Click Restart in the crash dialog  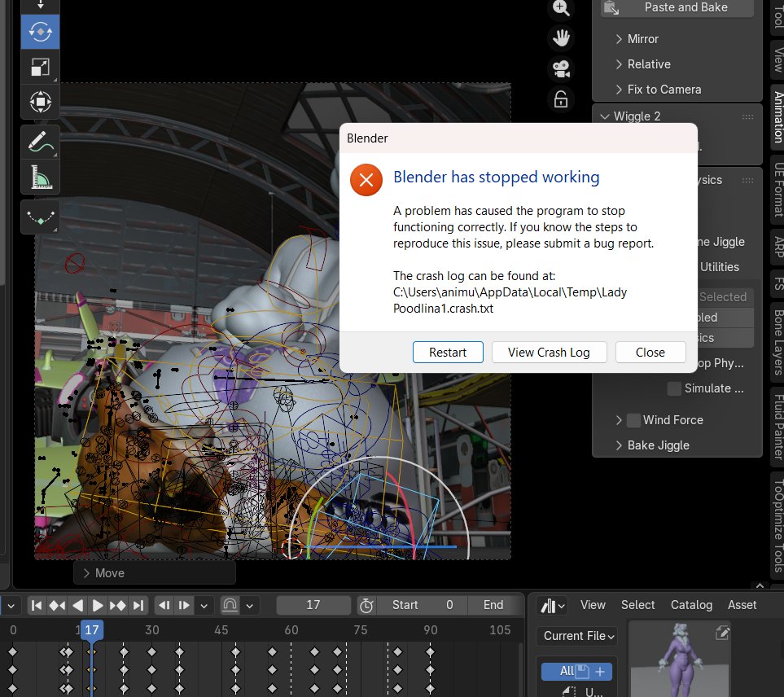pyautogui.click(x=448, y=353)
